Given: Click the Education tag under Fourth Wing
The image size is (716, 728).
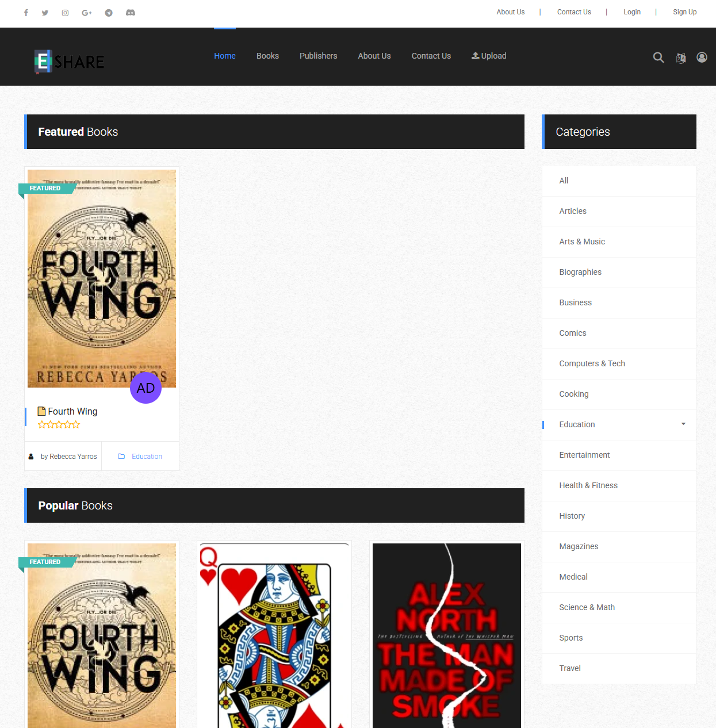Looking at the screenshot, I should pos(147,457).
